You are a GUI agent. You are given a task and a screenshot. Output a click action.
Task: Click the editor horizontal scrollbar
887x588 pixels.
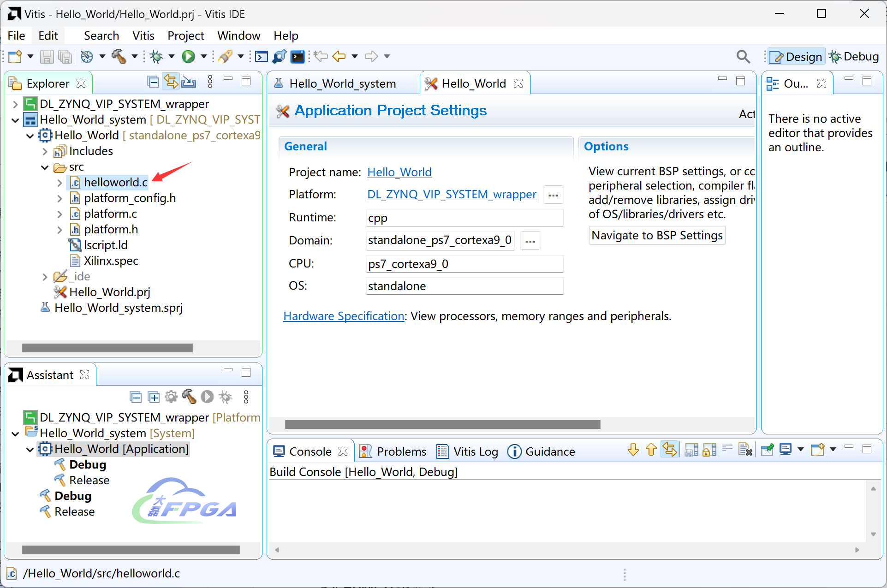click(x=442, y=424)
